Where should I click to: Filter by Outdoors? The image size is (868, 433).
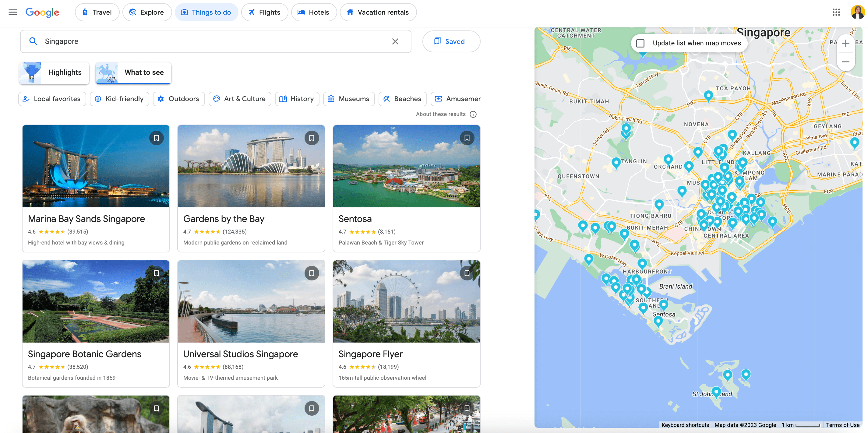coord(178,99)
